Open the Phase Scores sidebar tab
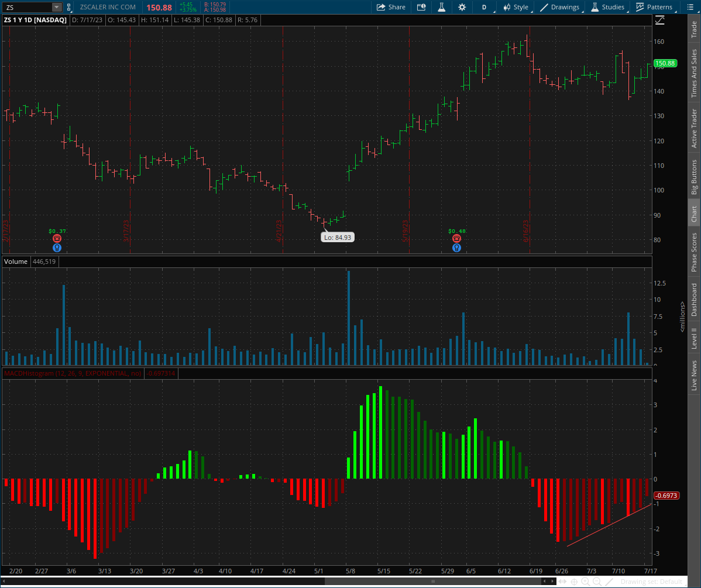The height and width of the screenshot is (588, 701). 694,252
